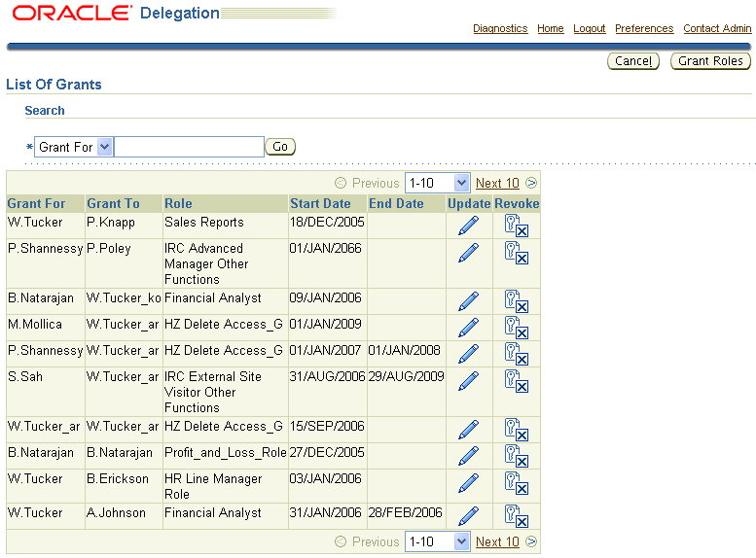Click the Go search button
The height and width of the screenshot is (558, 756).
280,147
